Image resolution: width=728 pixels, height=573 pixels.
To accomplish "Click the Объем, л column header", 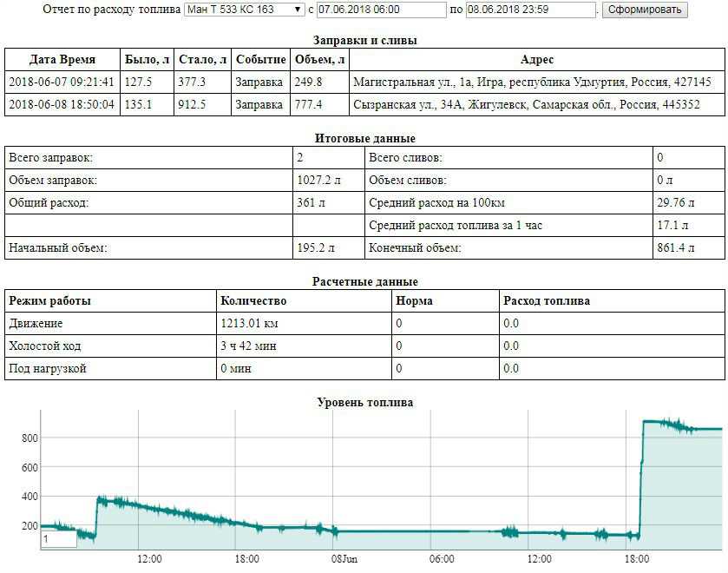I will (318, 60).
